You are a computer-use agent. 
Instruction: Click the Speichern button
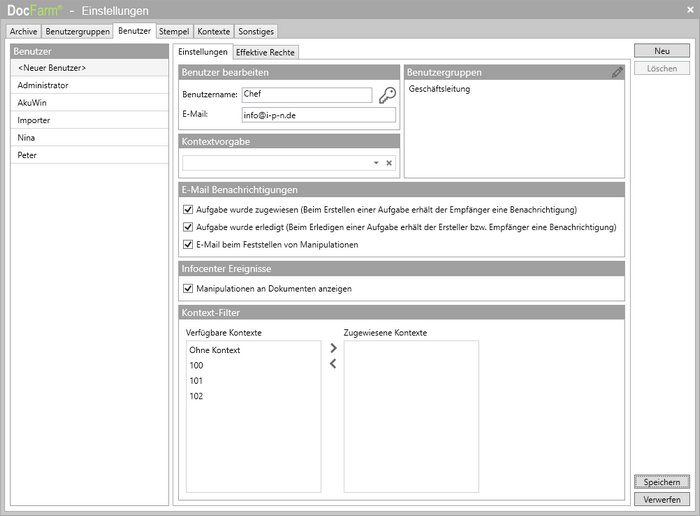662,482
